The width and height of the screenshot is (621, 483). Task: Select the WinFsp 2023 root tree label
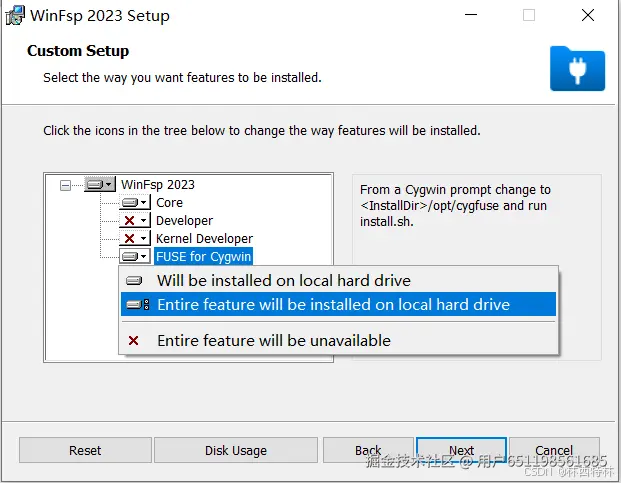158,184
